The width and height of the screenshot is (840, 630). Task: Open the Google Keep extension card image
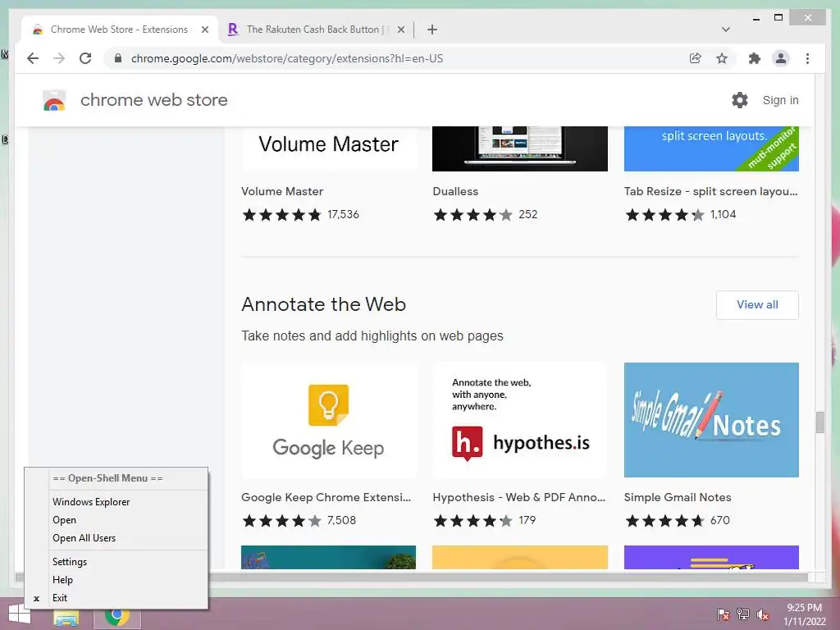tap(328, 420)
